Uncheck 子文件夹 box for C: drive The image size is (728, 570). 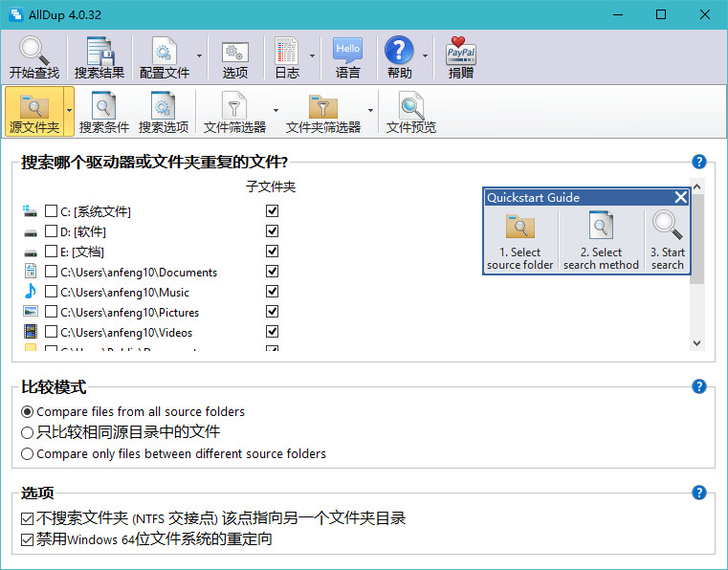[x=272, y=211]
